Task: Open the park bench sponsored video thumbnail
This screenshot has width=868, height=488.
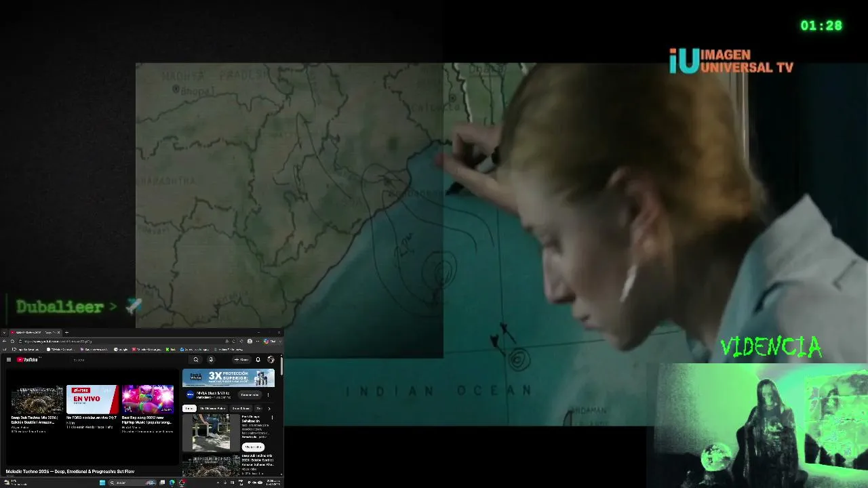Action: pyautogui.click(x=211, y=432)
